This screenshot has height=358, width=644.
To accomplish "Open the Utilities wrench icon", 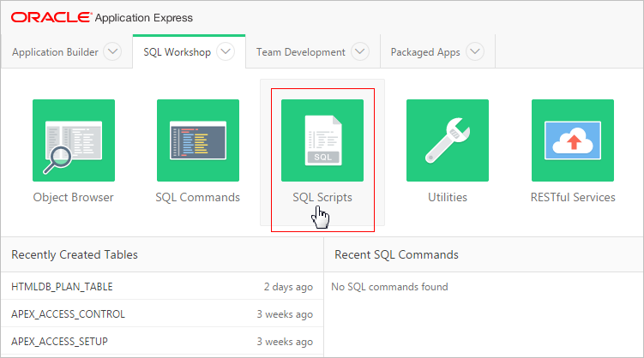I will coord(447,140).
